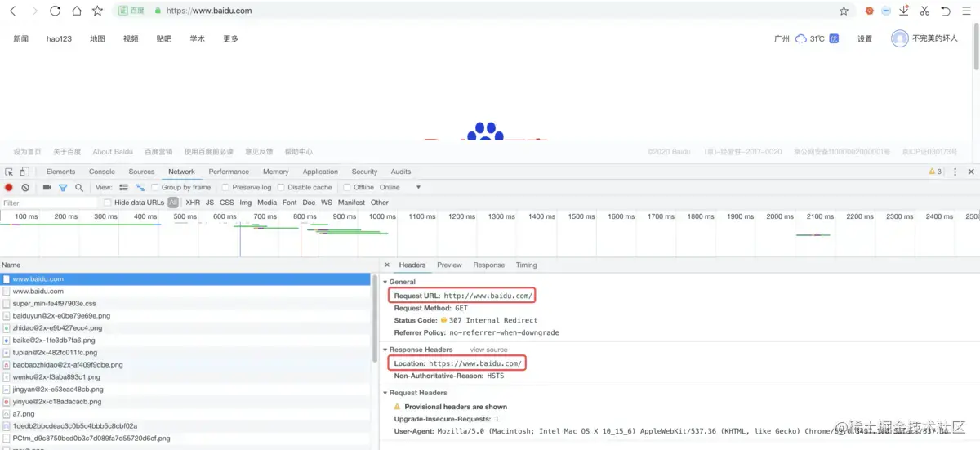Open DevTools three-dot customize menu
Screen dimensions: 980x450
pos(955,172)
